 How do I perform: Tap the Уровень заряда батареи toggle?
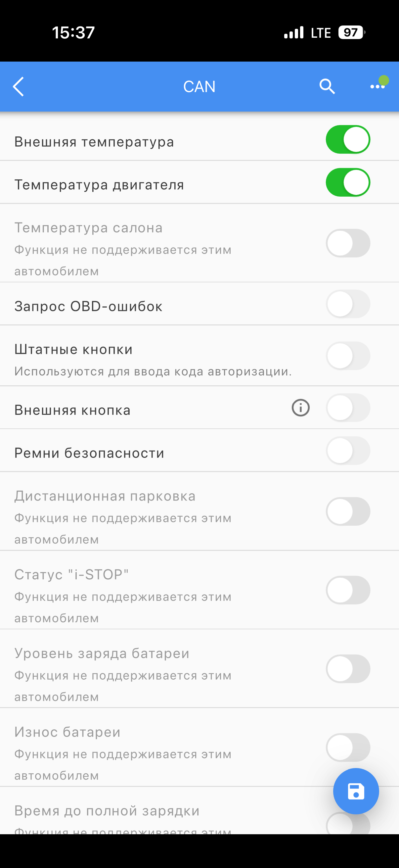click(x=348, y=669)
